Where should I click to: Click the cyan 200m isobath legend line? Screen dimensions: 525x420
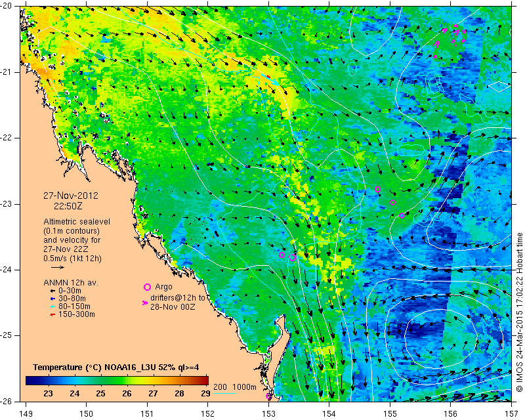coord(224,393)
